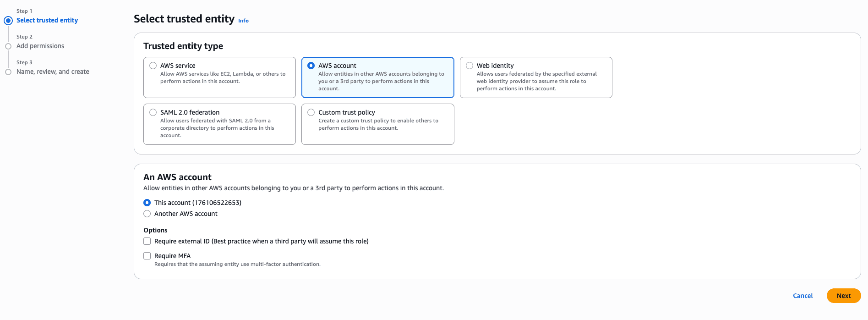Enable Require external ID checkbox
The image size is (868, 320).
(x=147, y=241)
